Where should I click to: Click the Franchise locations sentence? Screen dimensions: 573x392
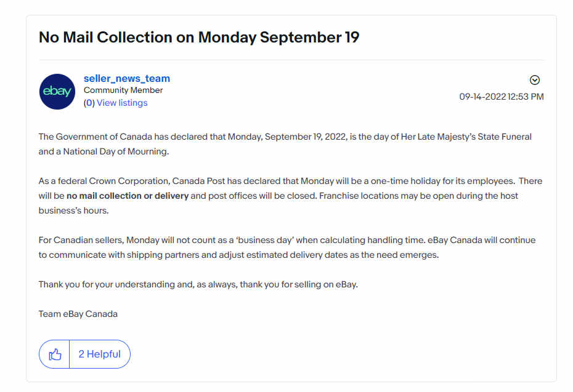tap(418, 196)
